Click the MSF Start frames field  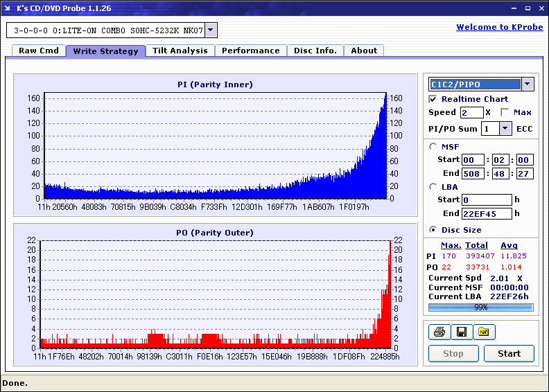525,160
